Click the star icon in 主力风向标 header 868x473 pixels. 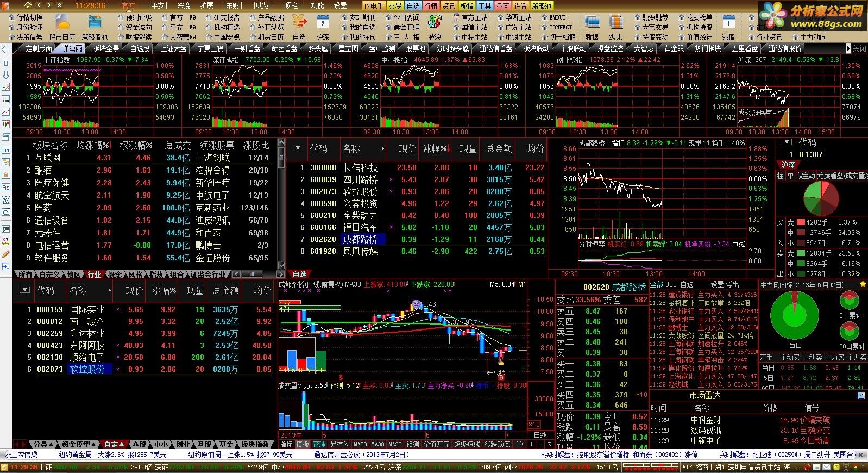click(x=863, y=285)
